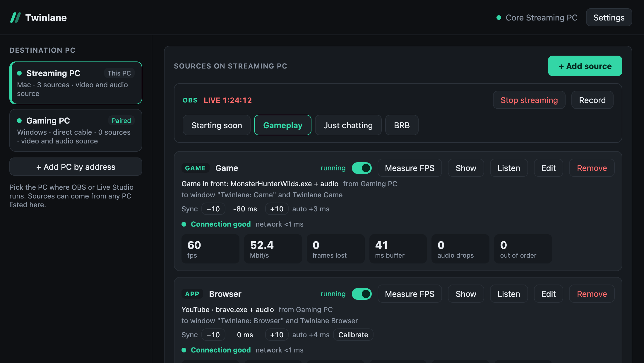644x363 pixels.
Task: Click Add PC by address
Action: 76,167
